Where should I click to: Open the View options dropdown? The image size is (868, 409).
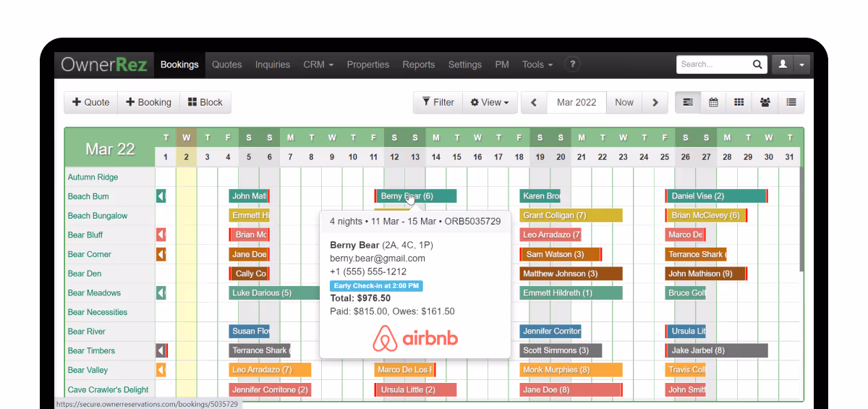(x=490, y=102)
